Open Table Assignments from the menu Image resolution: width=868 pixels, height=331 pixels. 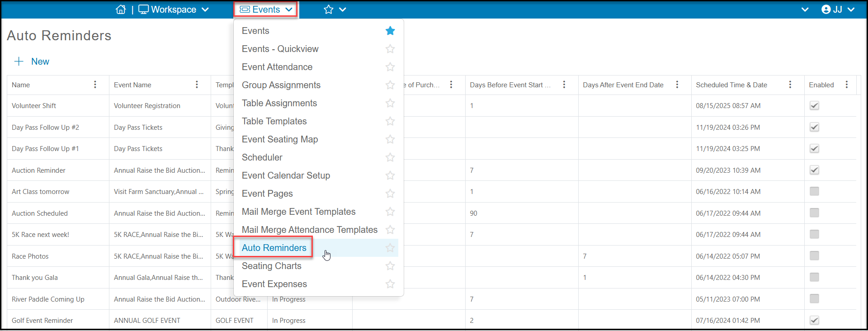(x=279, y=103)
